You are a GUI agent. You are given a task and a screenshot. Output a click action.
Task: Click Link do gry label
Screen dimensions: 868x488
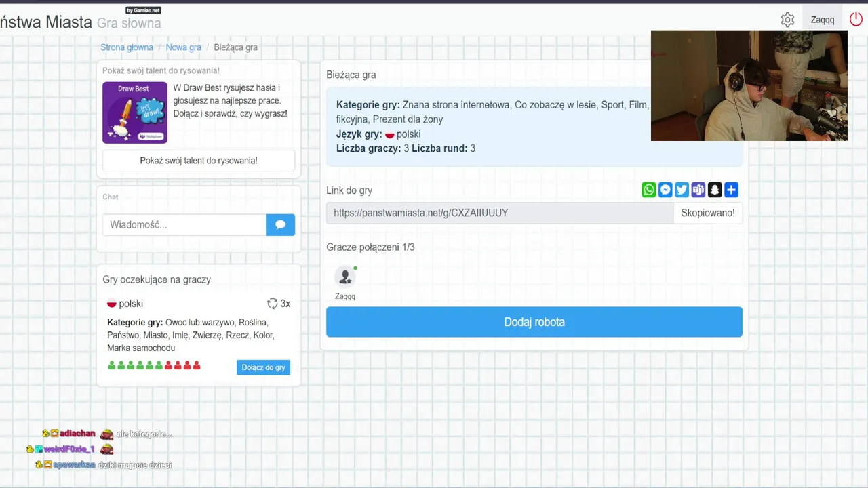(x=349, y=190)
